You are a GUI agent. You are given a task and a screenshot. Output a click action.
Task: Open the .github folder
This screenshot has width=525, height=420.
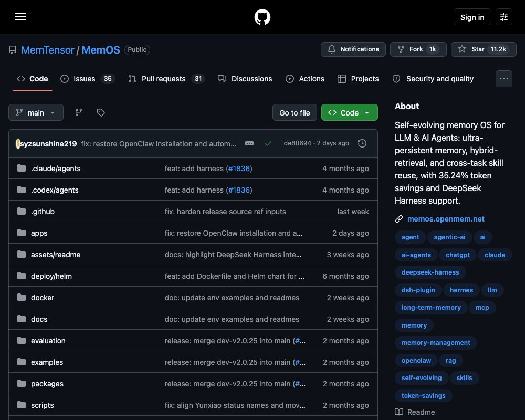pyautogui.click(x=43, y=212)
